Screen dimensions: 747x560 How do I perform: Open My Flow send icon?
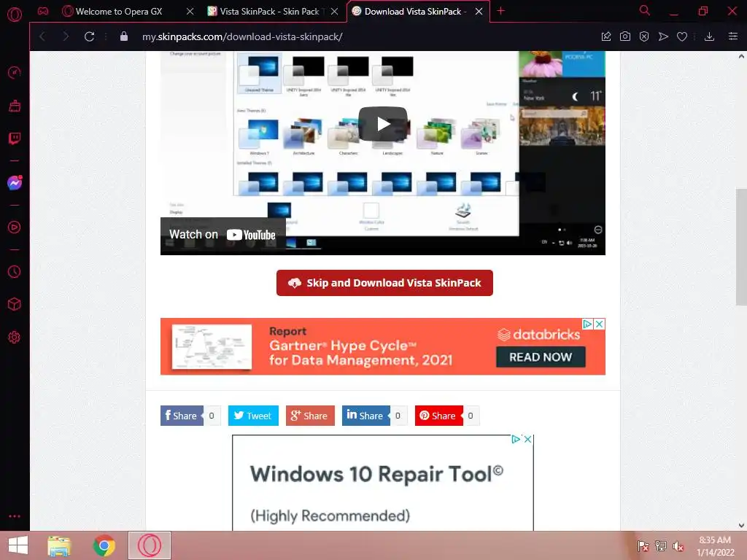[663, 36]
